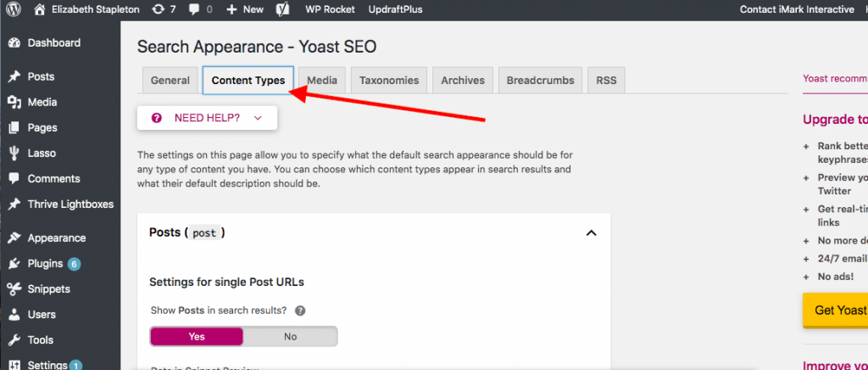Go to the Breadcrumbs tab
This screenshot has height=370, width=868.
tap(540, 81)
